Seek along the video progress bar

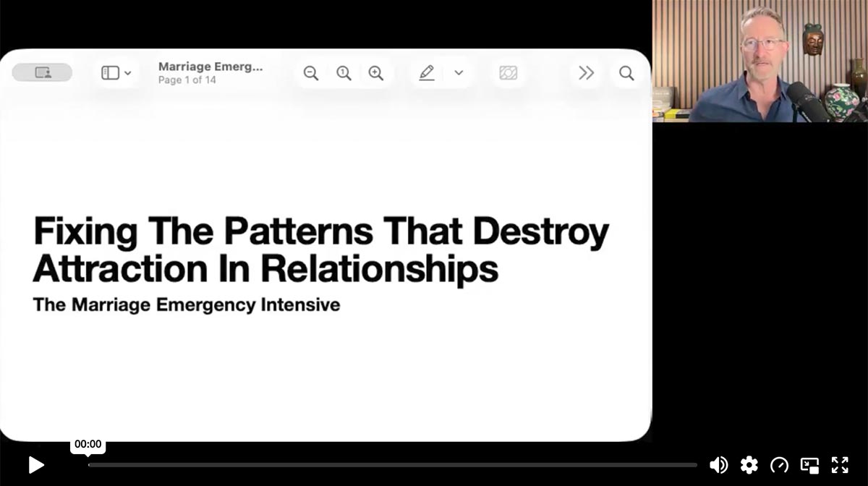coord(393,465)
